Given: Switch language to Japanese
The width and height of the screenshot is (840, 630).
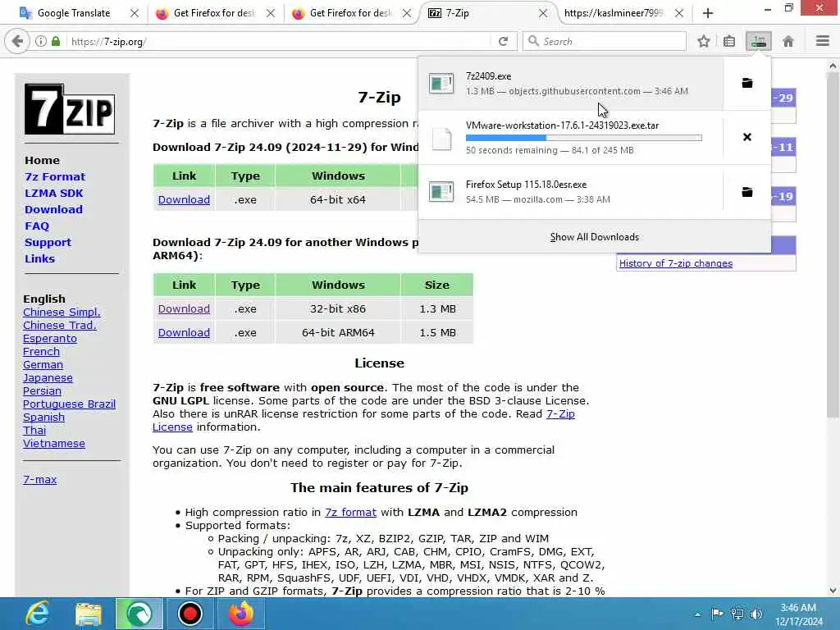Looking at the screenshot, I should 48,378.
